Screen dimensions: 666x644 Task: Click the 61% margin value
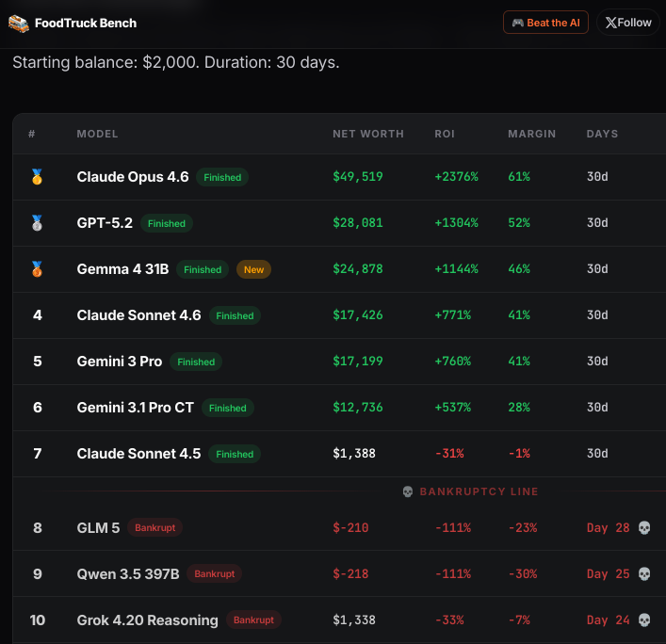tap(519, 177)
